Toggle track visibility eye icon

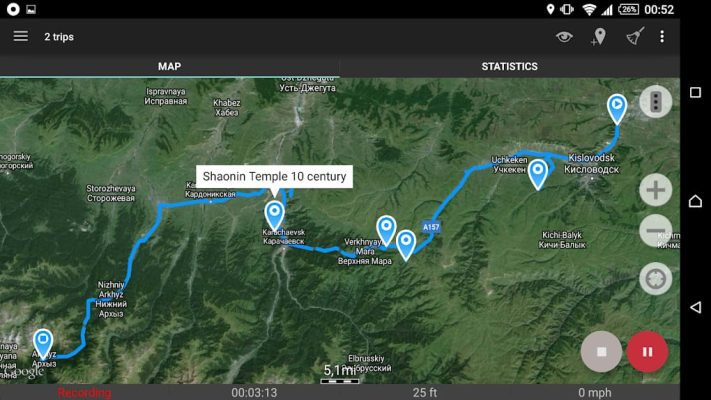[x=564, y=37]
